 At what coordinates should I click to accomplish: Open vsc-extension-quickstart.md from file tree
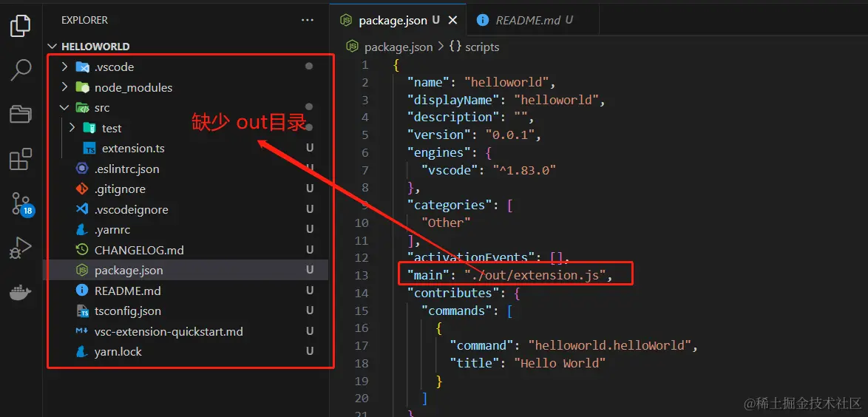click(169, 331)
